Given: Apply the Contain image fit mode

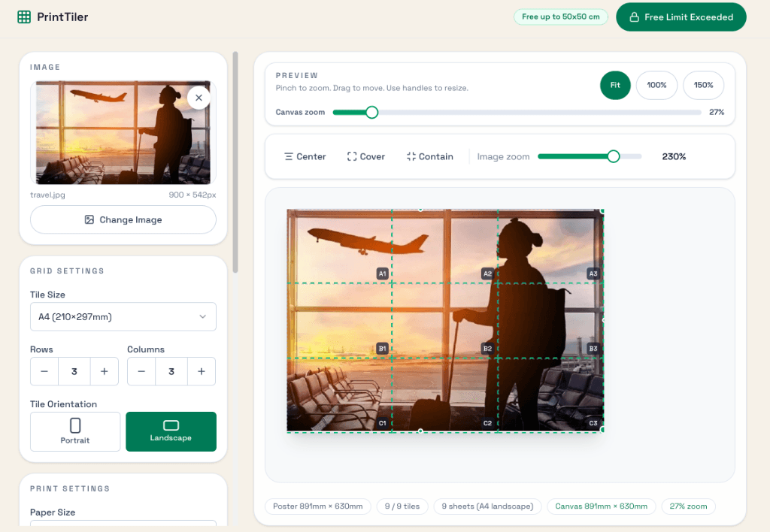Looking at the screenshot, I should click(x=429, y=156).
